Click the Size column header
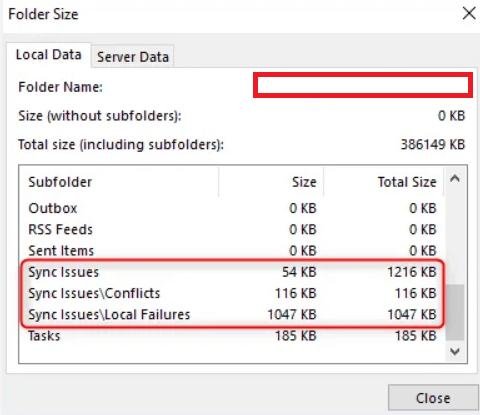 point(271,182)
